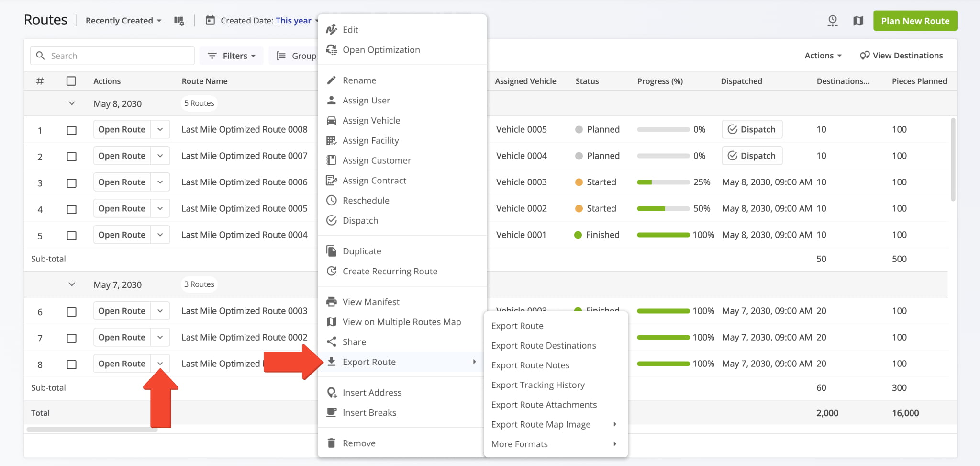Tick the checkbox for route row 1
The height and width of the screenshot is (466, 980).
[x=71, y=130]
